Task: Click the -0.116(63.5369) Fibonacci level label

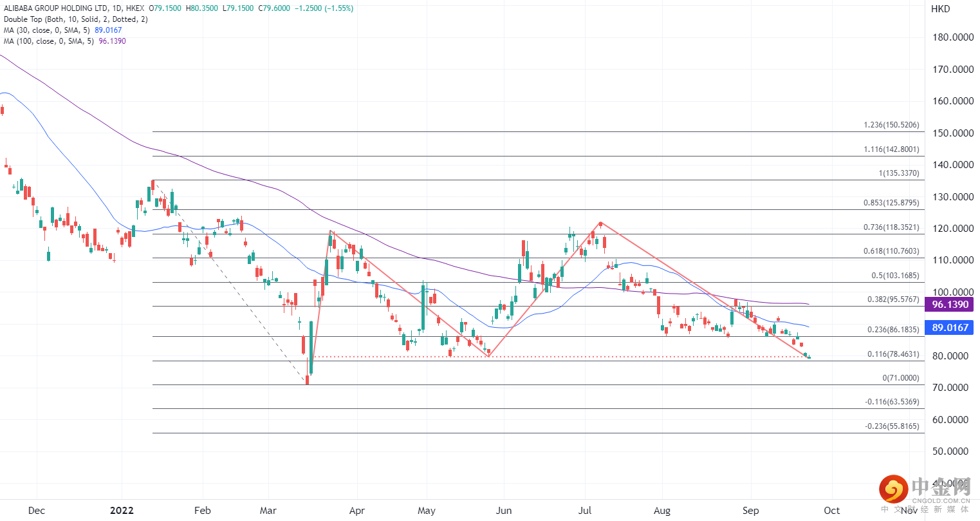Action: 892,402
